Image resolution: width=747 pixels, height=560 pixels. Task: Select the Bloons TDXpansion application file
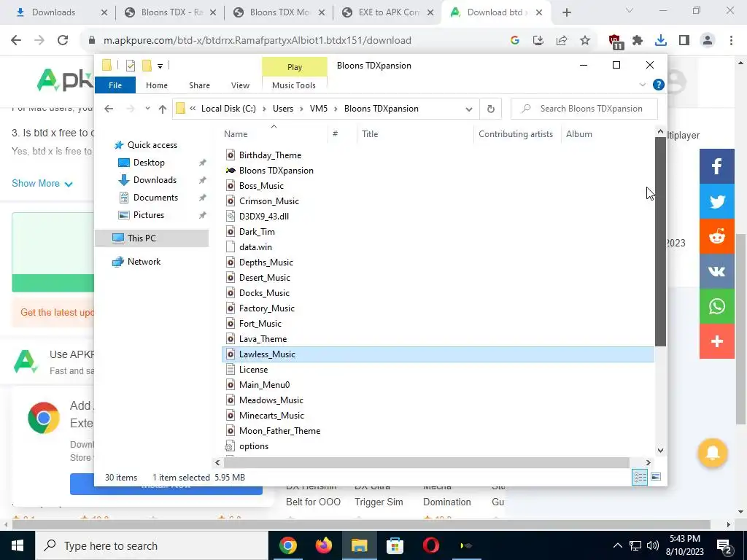click(x=276, y=171)
